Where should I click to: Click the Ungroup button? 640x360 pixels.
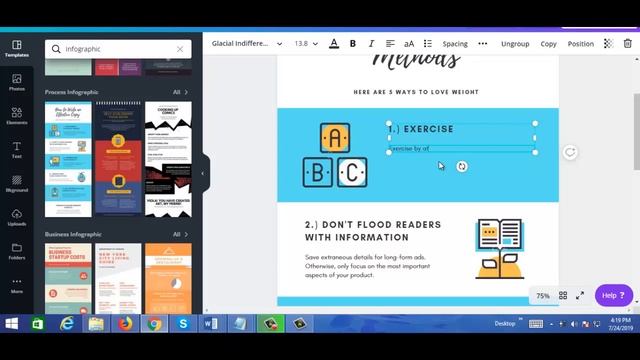pyautogui.click(x=515, y=44)
